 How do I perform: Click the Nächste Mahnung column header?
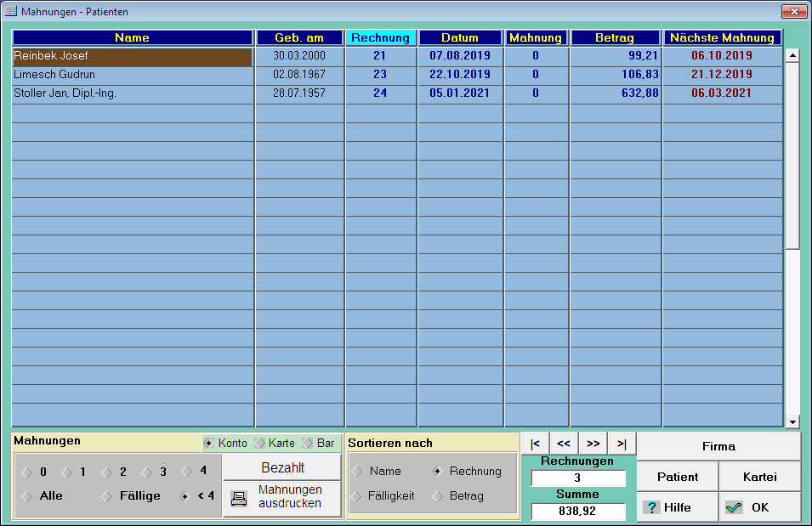pyautogui.click(x=722, y=37)
